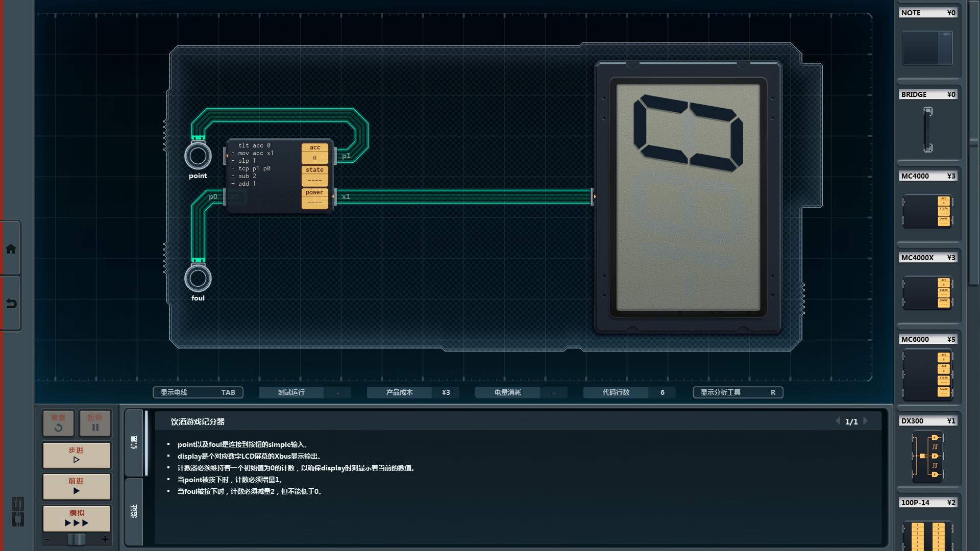Click the 步进 step button
Image resolution: width=980 pixels, height=551 pixels.
pos(77,455)
